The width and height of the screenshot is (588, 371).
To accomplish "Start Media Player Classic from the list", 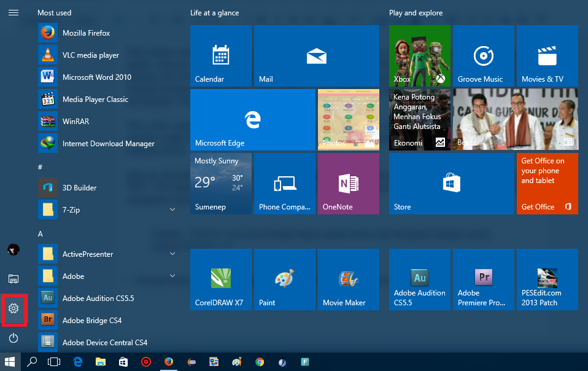I will [107, 100].
